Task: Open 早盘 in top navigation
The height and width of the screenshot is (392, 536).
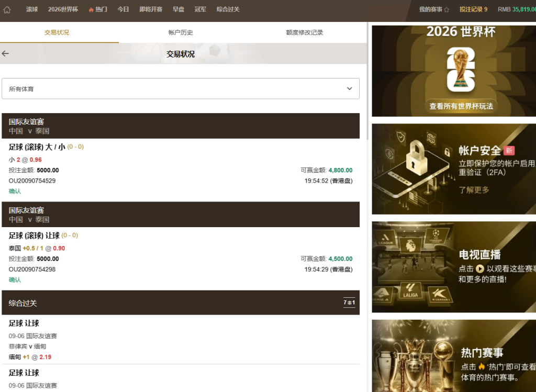Action: 178,9
